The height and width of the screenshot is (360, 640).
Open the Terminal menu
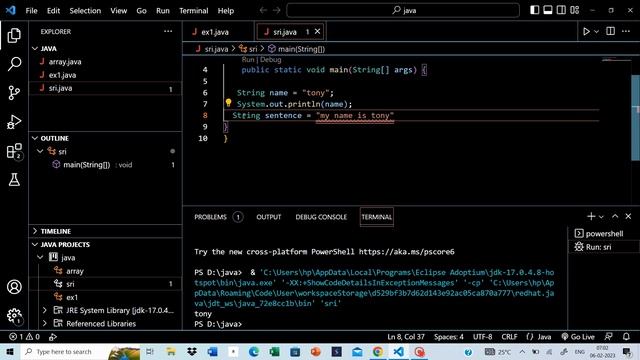pyautogui.click(x=193, y=11)
